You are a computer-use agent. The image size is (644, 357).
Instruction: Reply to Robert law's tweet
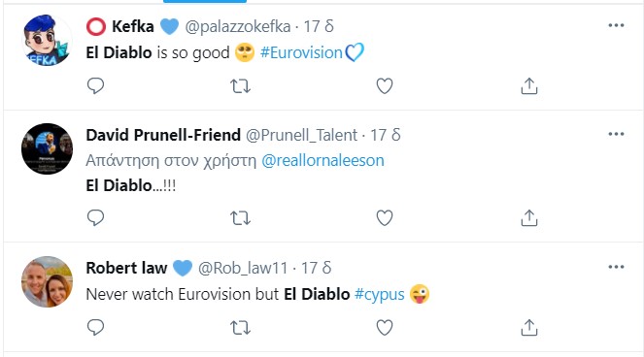pos(96,328)
